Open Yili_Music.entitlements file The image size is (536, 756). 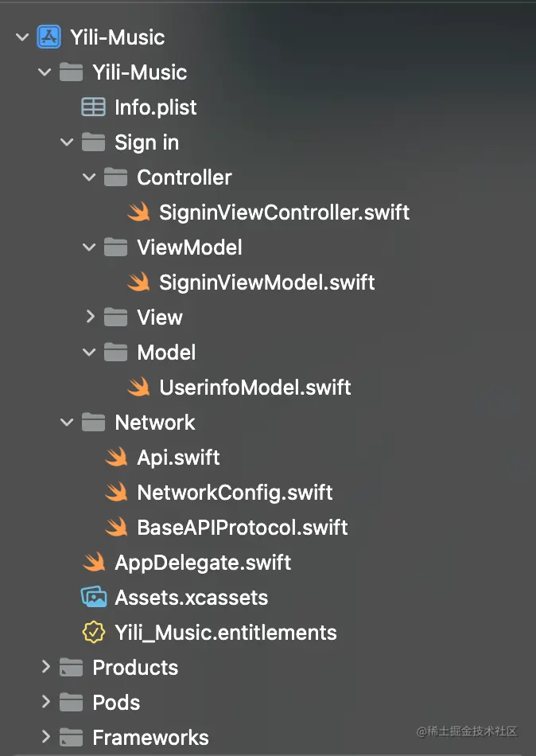pos(226,633)
